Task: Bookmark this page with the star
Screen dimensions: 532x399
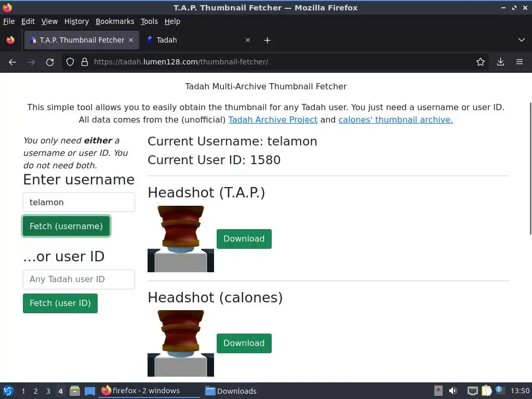Action: (x=481, y=62)
